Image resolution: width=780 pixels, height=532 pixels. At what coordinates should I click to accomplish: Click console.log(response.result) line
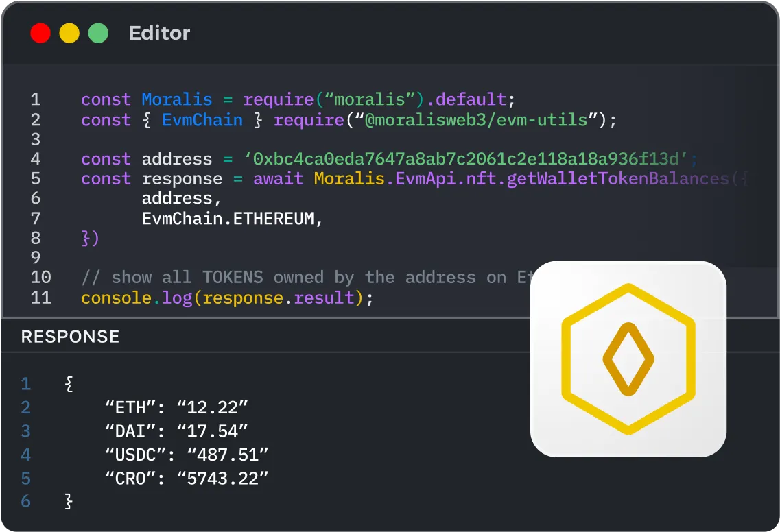coord(227,298)
